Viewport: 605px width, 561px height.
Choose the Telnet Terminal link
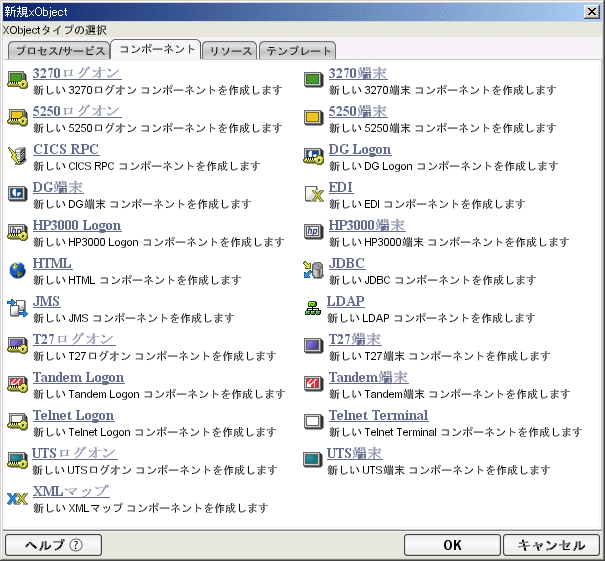pos(378,415)
